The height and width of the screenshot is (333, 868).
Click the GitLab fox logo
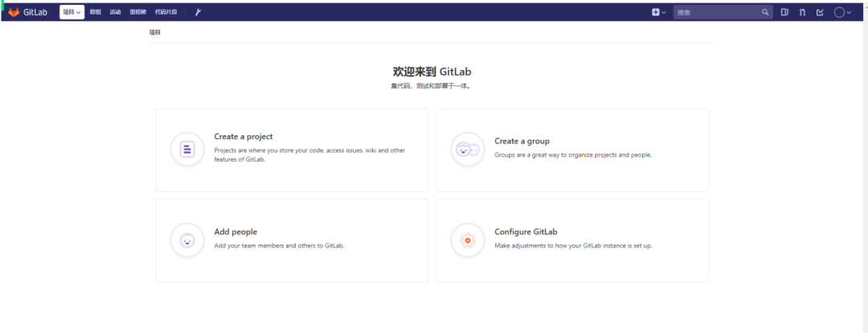(x=14, y=12)
